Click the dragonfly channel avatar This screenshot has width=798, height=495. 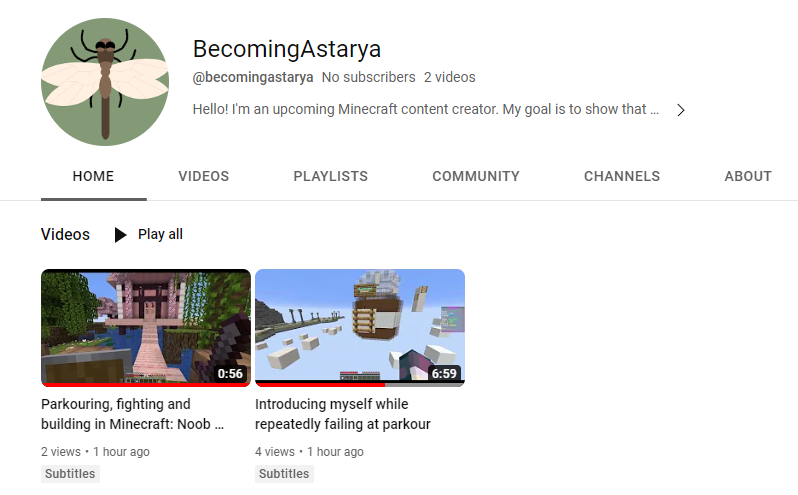click(x=105, y=82)
